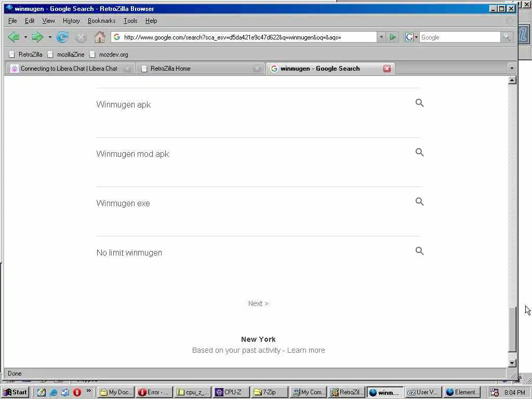Image resolution: width=532 pixels, height=399 pixels.
Task: Open the list all tabs dropdown
Action: (512, 68)
